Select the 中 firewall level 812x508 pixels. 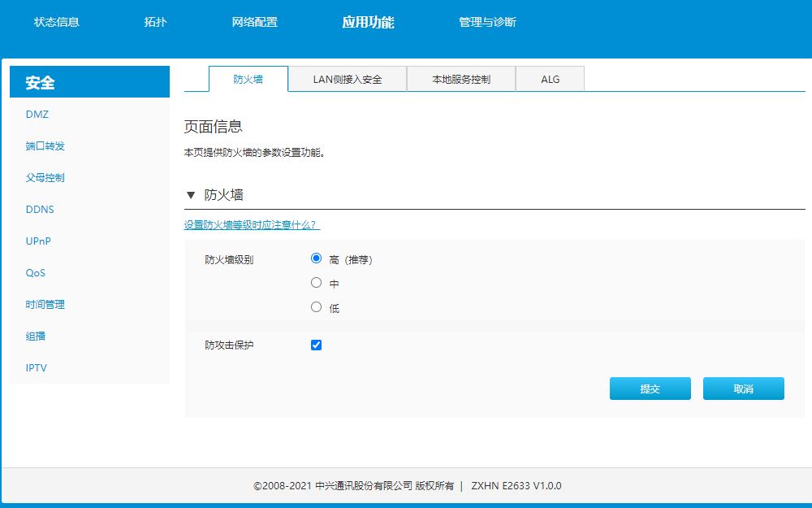[316, 283]
